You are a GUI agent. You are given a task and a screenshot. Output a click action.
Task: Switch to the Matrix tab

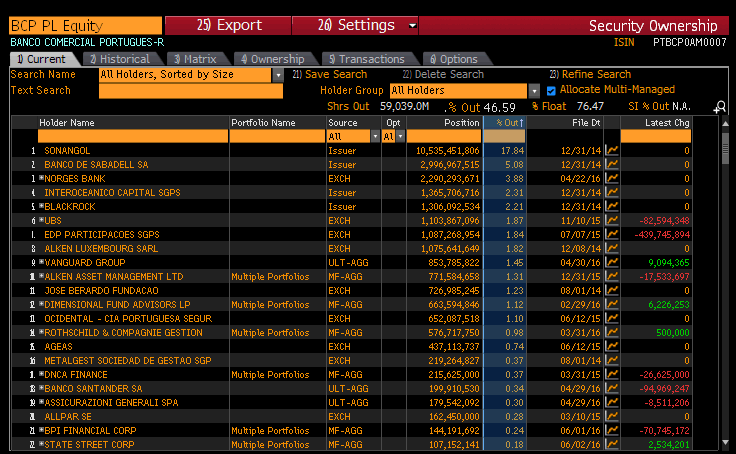tap(196, 59)
